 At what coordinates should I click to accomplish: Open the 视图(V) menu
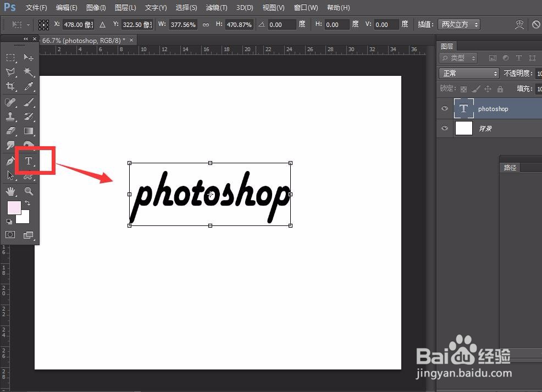coord(273,7)
